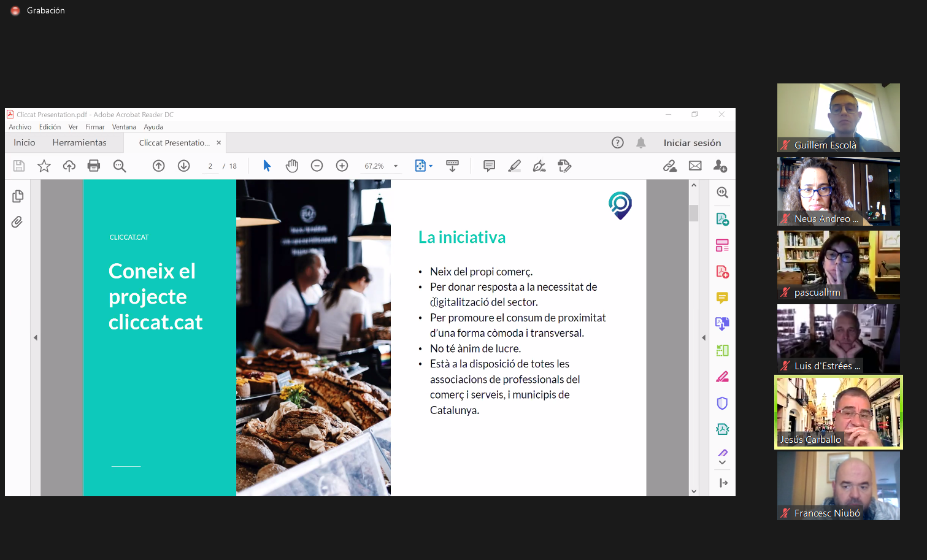
Task: Open the sign document tool
Action: 539,166
